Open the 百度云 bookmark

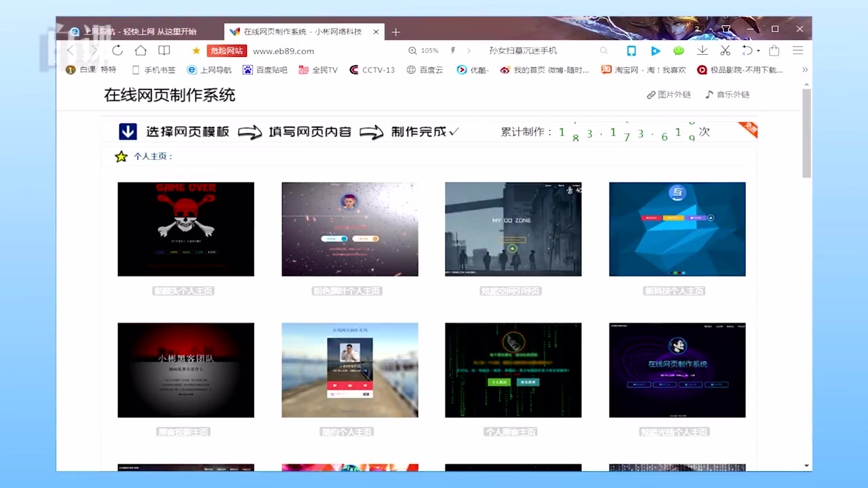[x=425, y=70]
